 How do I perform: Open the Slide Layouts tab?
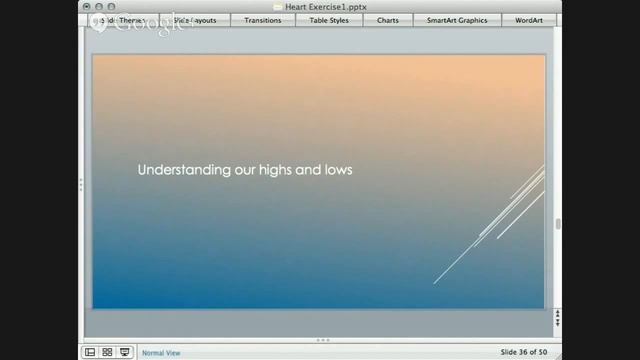195,20
